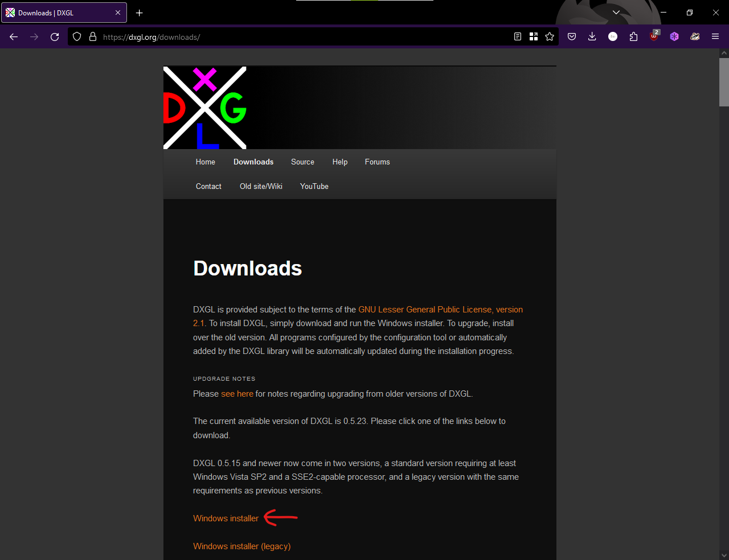Reload the current page
The height and width of the screenshot is (560, 729).
(x=55, y=37)
